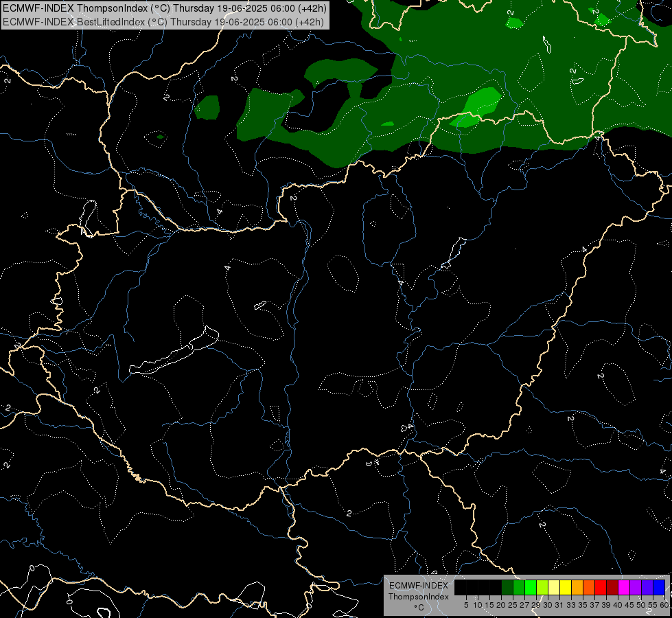Click the bright red 37–39 legend swatch
The height and width of the screenshot is (618, 672).
(x=601, y=587)
